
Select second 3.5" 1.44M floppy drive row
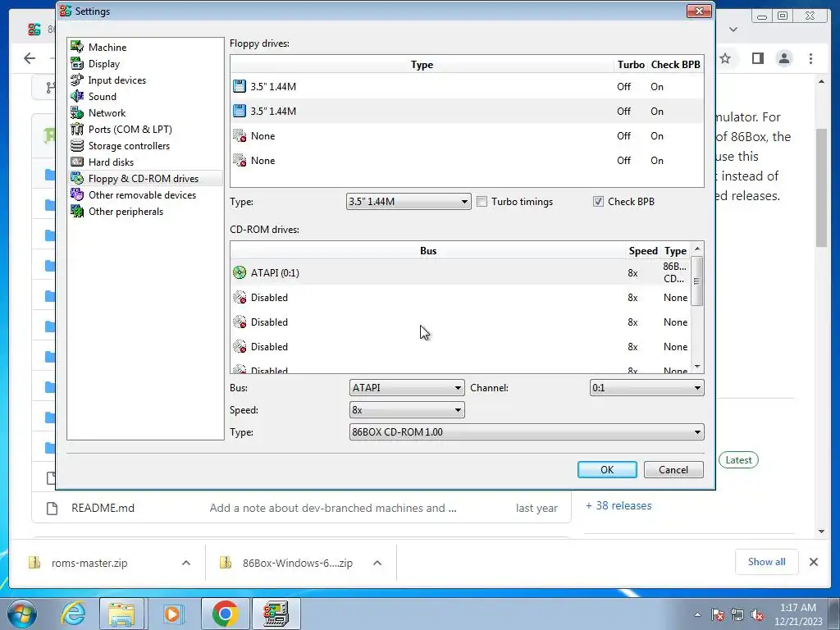coord(467,112)
